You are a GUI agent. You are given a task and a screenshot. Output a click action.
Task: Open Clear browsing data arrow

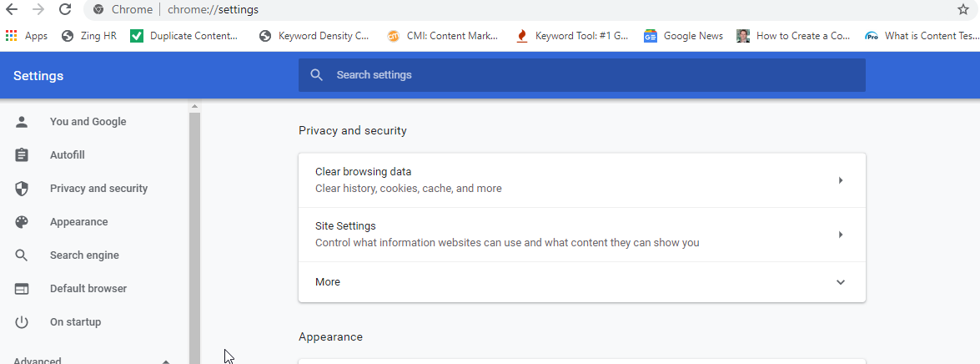841,180
